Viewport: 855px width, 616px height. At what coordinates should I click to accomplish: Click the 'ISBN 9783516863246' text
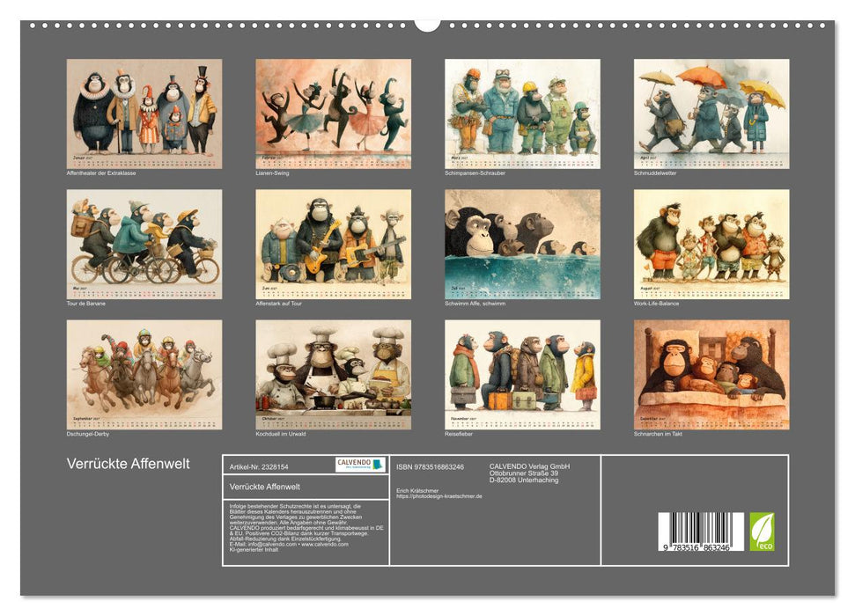pos(431,467)
